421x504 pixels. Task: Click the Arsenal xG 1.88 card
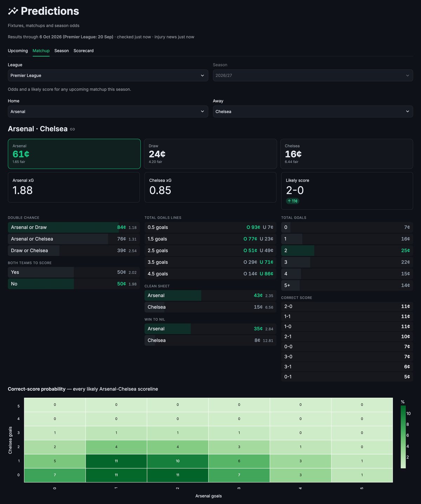pyautogui.click(x=74, y=187)
